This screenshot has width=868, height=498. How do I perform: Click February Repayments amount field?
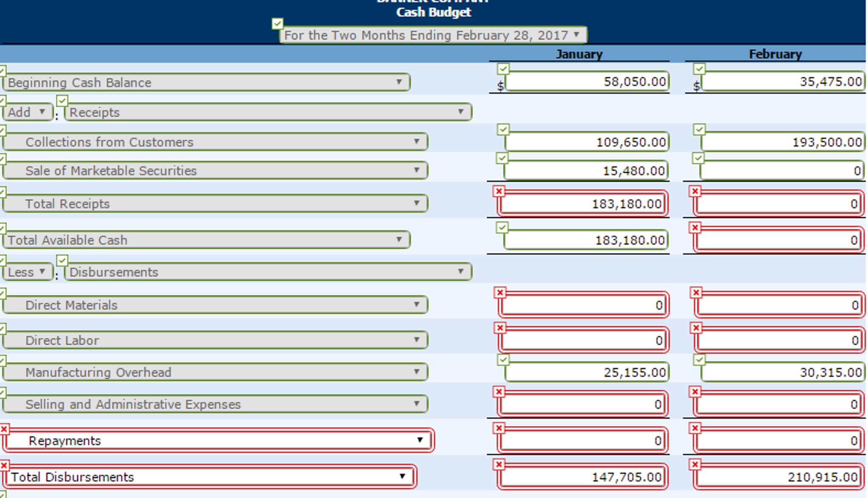(x=778, y=441)
